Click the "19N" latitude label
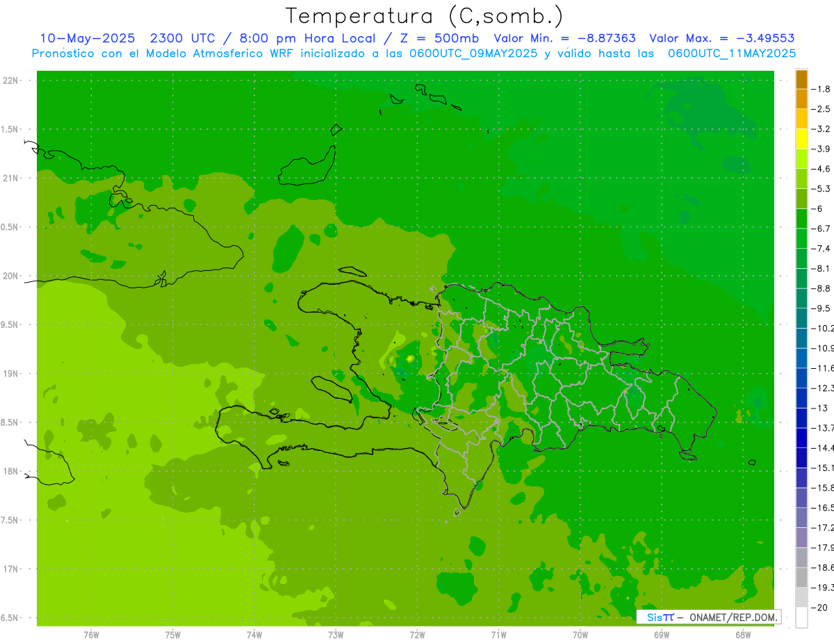 [11, 374]
